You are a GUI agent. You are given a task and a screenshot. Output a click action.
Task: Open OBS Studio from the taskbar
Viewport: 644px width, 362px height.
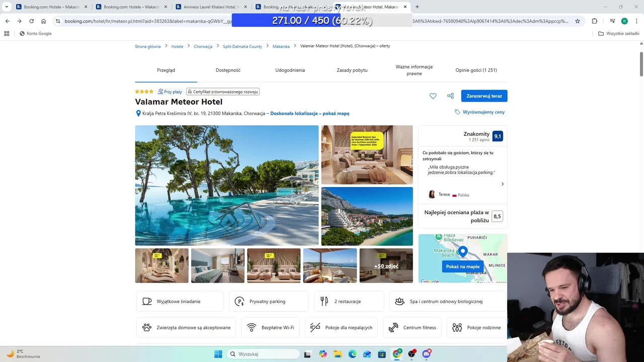(x=412, y=354)
